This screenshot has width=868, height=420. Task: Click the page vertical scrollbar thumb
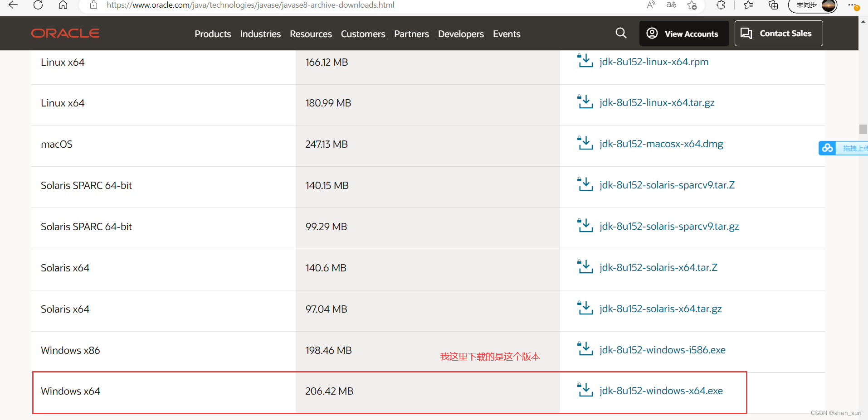(x=863, y=129)
